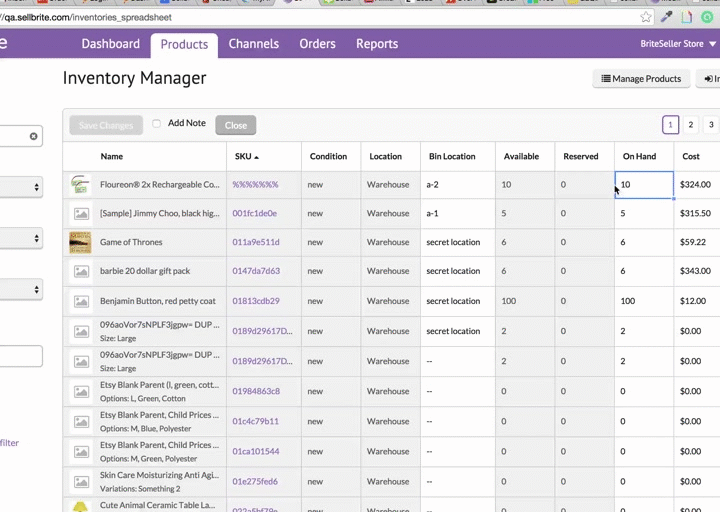The width and height of the screenshot is (720, 512).
Task: Click the Close button in toolbar
Action: [x=236, y=125]
